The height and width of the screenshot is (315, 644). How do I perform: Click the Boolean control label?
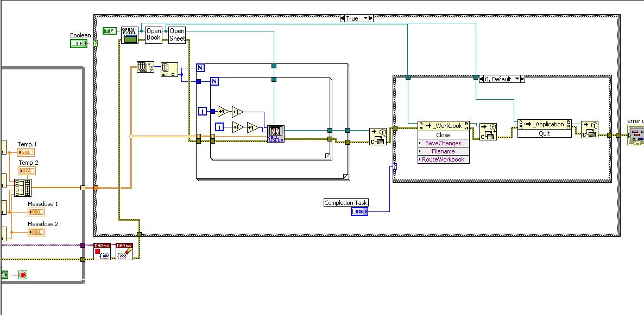(80, 35)
